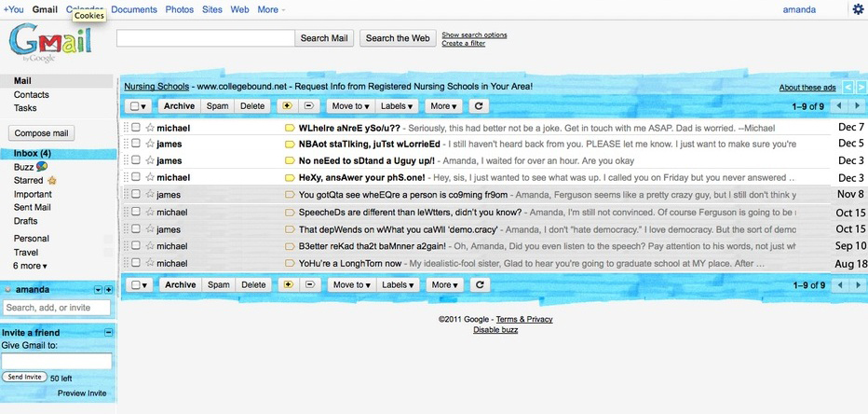
Task: Click the 'Give Gmail to' email field
Action: [57, 362]
